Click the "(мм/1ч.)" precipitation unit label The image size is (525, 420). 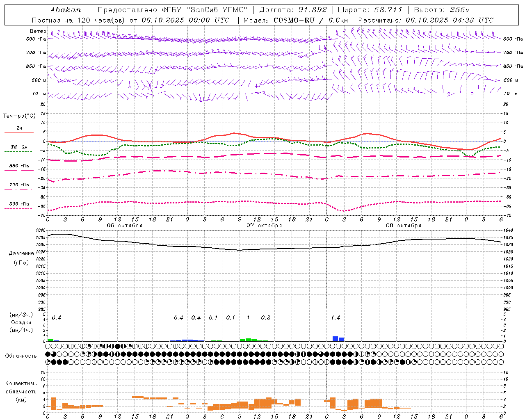[21, 330]
